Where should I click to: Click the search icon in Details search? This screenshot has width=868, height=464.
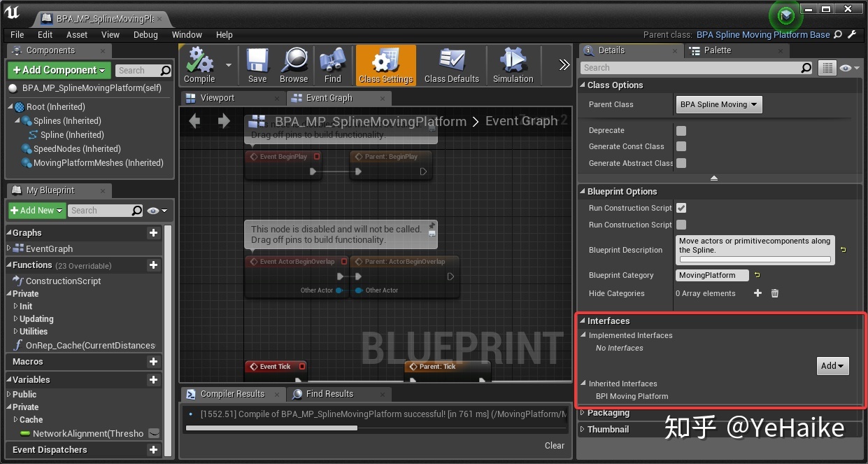[806, 68]
